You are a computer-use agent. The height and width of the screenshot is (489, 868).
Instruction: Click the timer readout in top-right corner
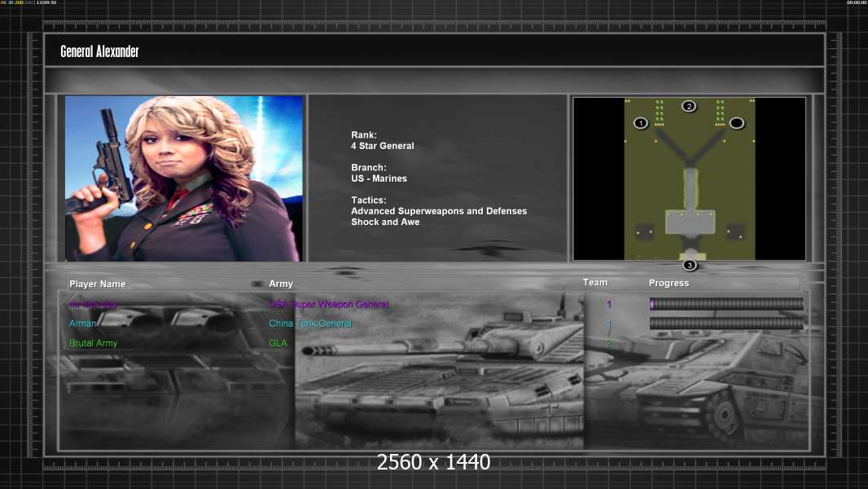point(857,2)
